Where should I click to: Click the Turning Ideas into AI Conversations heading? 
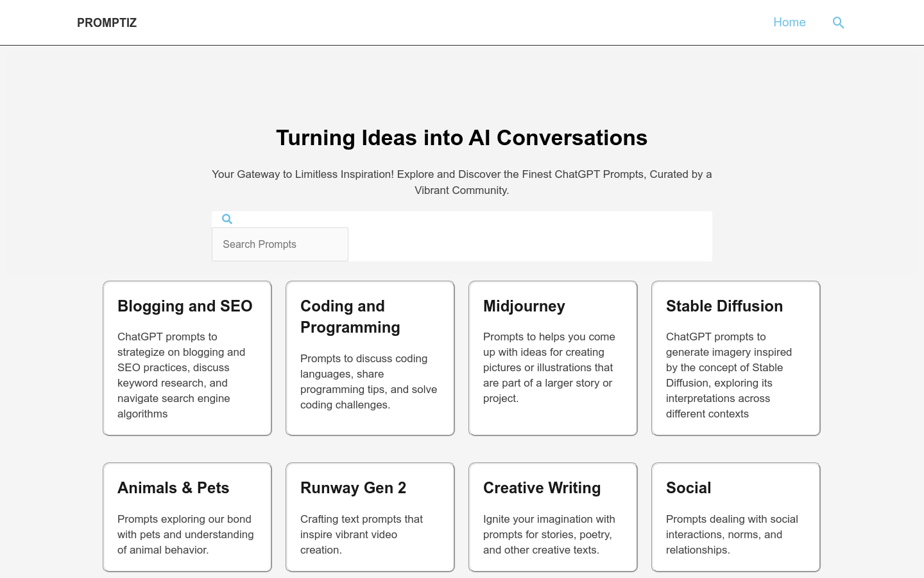pyautogui.click(x=462, y=137)
